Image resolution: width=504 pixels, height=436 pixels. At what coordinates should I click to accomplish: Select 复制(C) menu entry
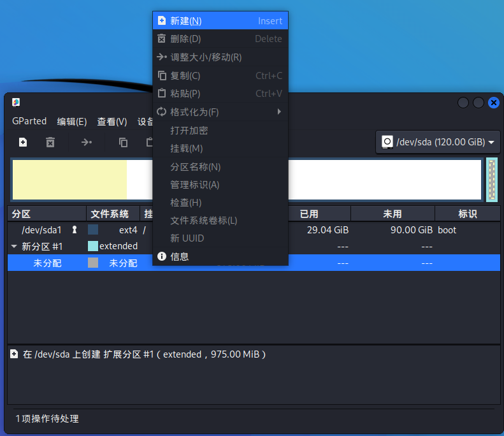(x=220, y=76)
